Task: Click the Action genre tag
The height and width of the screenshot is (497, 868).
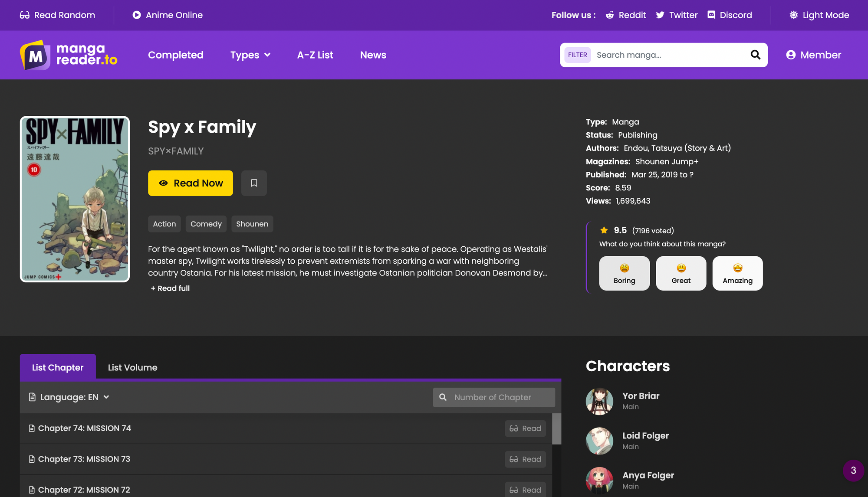Action: [164, 224]
